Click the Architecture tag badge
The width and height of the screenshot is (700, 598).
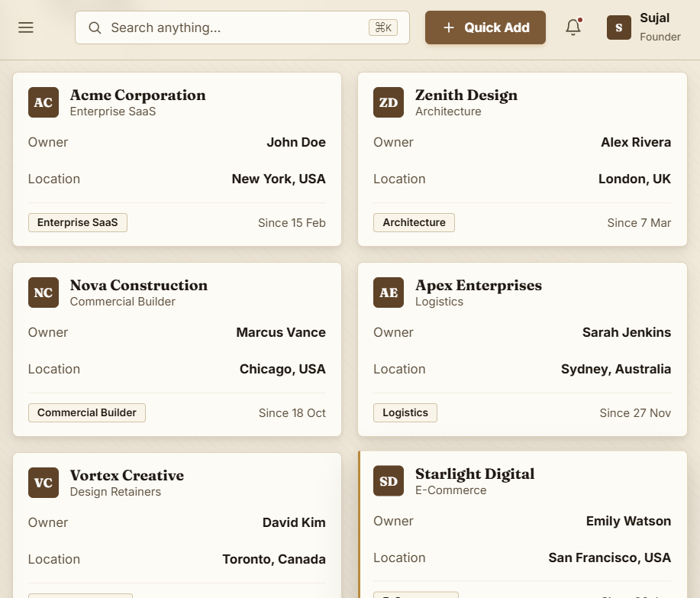[x=414, y=222]
